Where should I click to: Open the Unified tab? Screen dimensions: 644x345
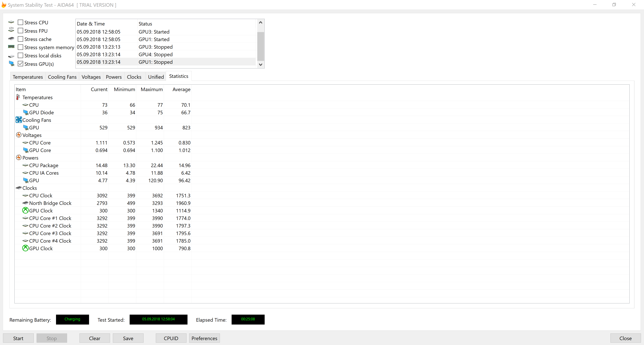(156, 77)
